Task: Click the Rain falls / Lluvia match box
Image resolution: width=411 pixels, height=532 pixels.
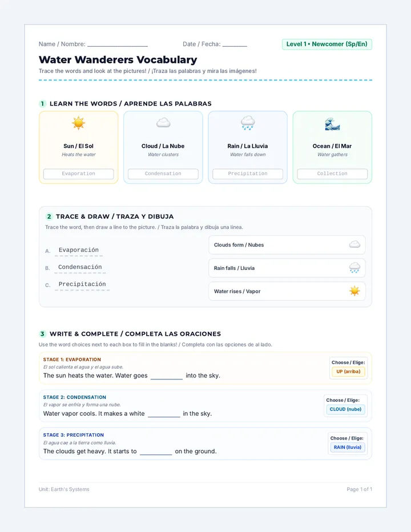Action: [x=287, y=268]
